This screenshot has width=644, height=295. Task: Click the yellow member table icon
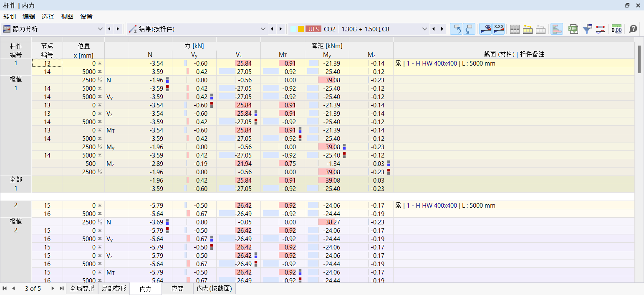pyautogui.click(x=528, y=29)
